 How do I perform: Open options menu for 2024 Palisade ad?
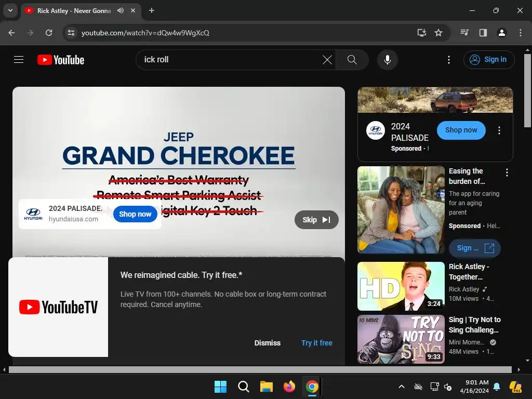pos(499,130)
